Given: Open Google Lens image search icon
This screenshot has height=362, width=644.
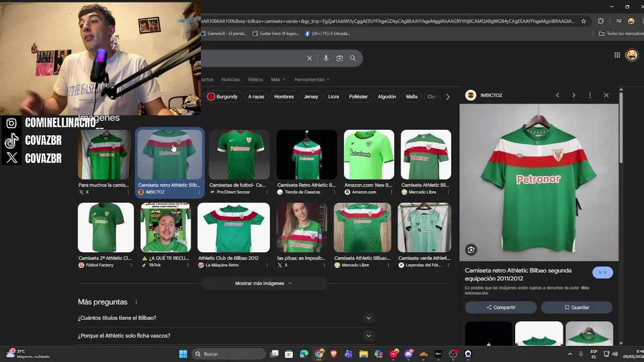Looking at the screenshot, I should [340, 58].
